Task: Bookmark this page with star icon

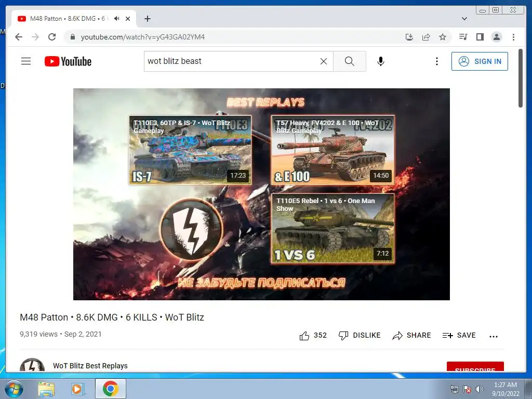Action: tap(443, 37)
